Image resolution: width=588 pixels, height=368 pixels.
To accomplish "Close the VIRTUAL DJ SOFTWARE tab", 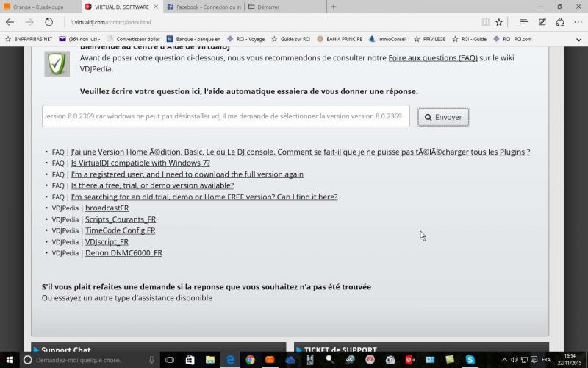I will (156, 7).
